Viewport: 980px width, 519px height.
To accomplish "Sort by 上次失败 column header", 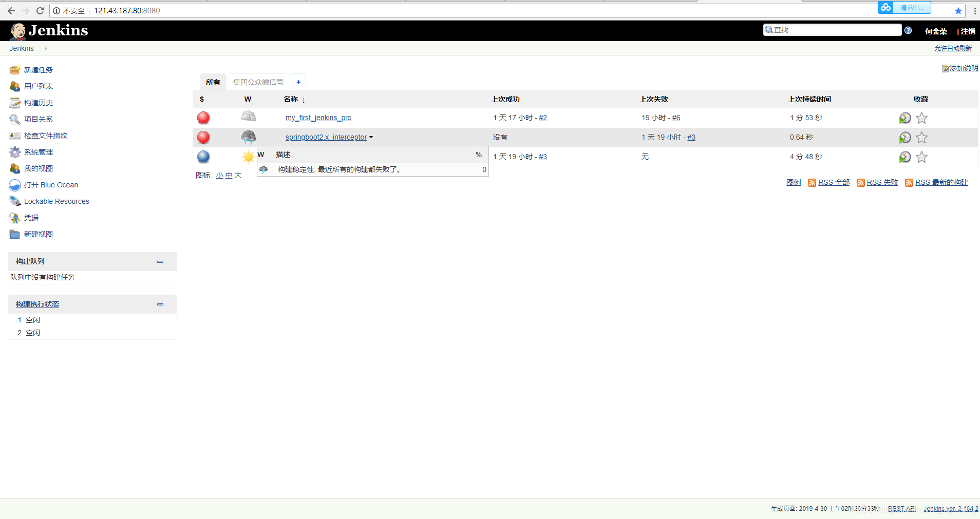I will coord(654,99).
